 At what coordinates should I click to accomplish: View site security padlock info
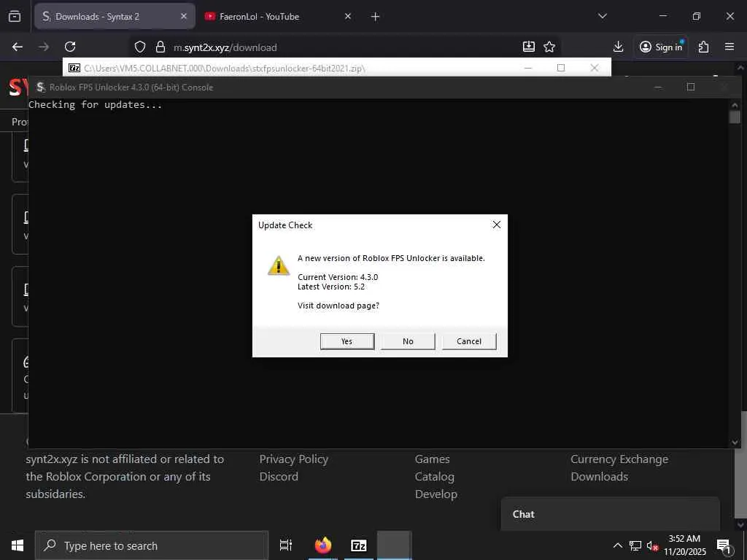160,47
